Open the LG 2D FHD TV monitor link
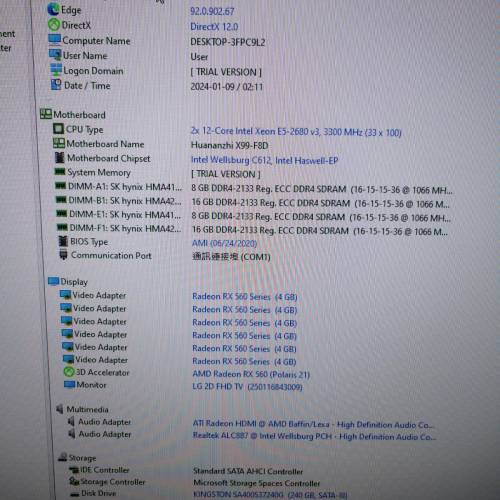 pos(247,387)
